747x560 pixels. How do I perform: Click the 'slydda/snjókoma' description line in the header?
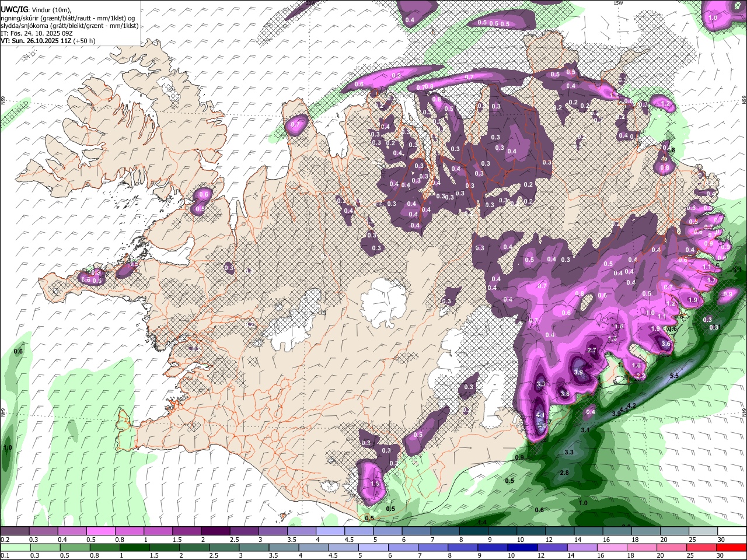pyautogui.click(x=69, y=26)
